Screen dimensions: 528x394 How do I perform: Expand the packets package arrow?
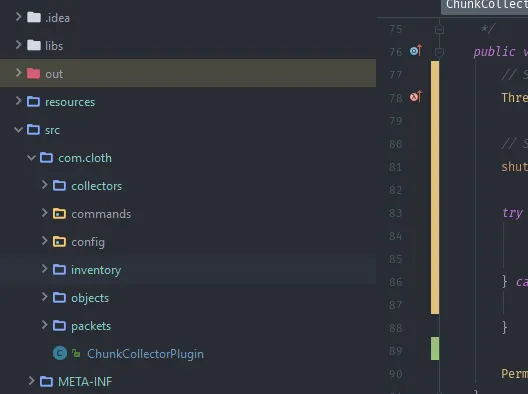point(44,325)
